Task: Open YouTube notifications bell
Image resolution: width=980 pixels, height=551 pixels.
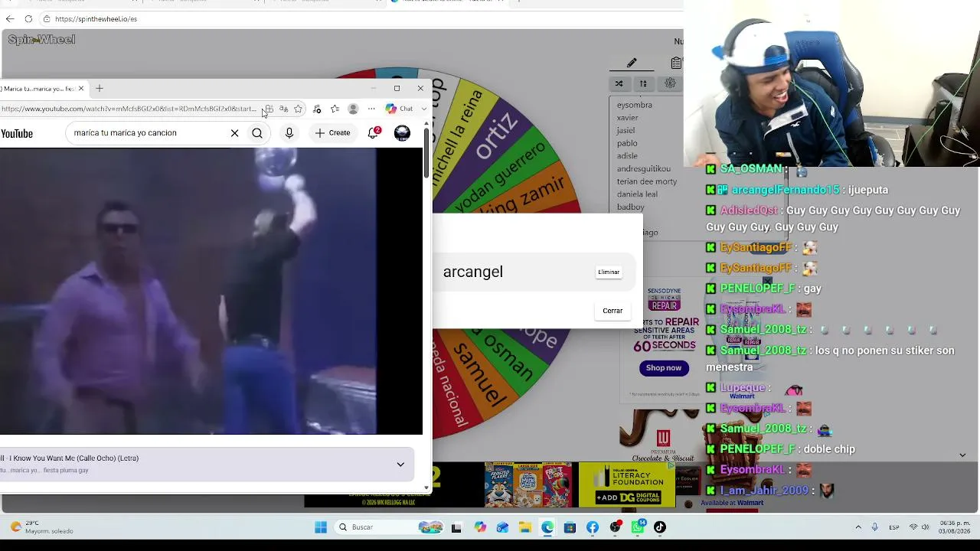Action: point(374,133)
